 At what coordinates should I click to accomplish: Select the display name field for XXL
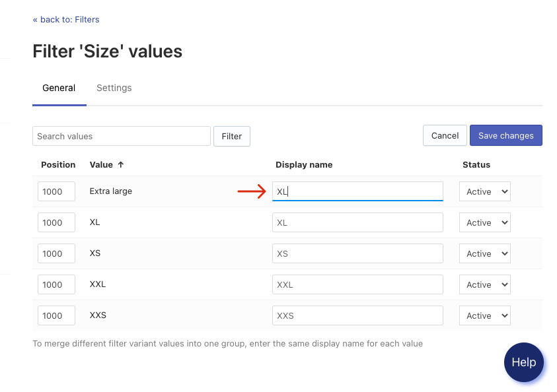[x=357, y=284]
